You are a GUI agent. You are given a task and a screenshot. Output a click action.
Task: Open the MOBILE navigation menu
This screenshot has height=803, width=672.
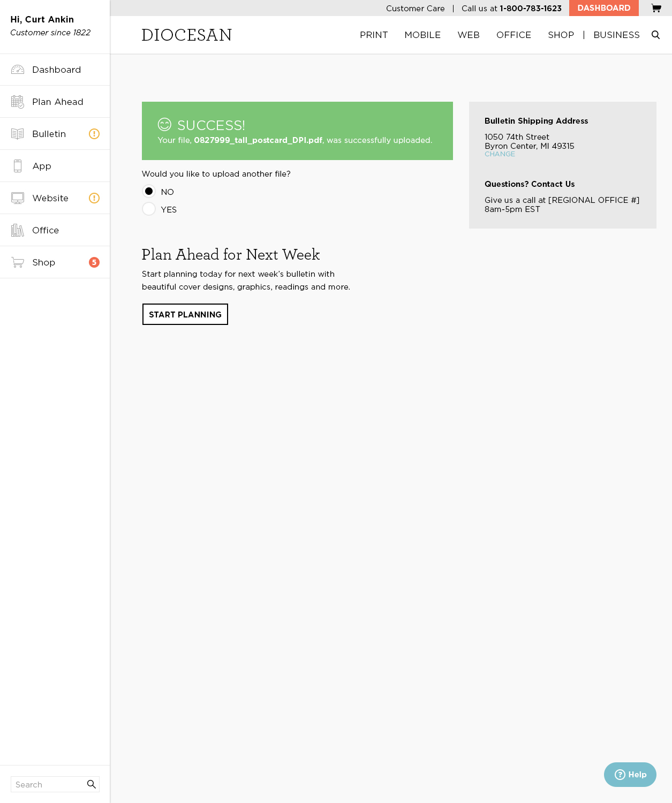click(422, 35)
